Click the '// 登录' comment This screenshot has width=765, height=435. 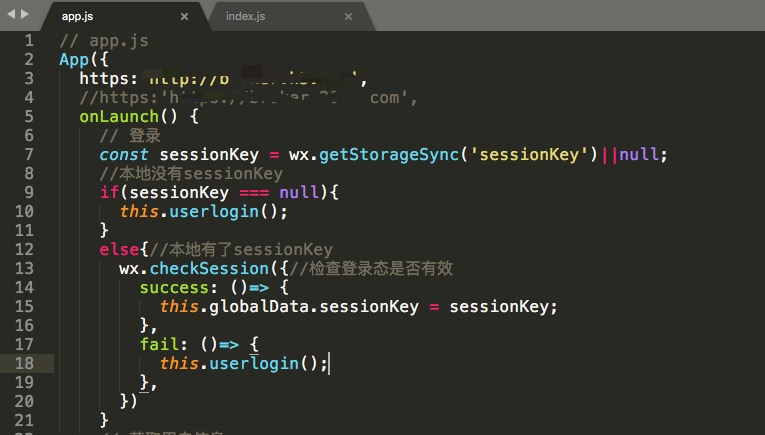coord(130,136)
